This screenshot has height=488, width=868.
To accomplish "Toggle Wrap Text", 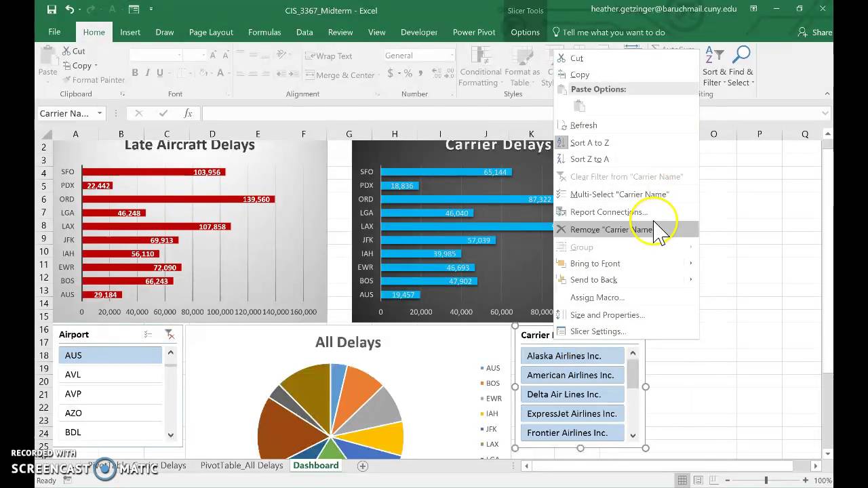I will [x=328, y=56].
